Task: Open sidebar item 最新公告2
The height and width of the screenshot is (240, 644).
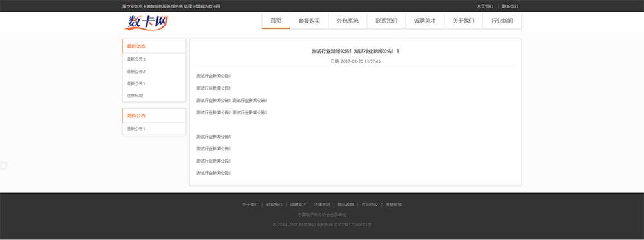Action: coord(136,71)
